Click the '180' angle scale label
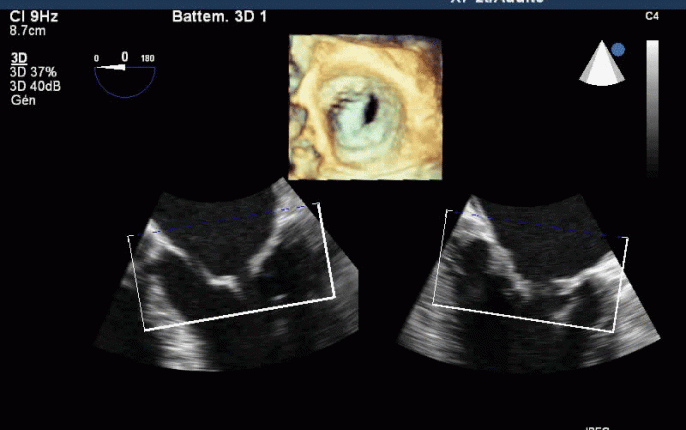 (x=147, y=58)
